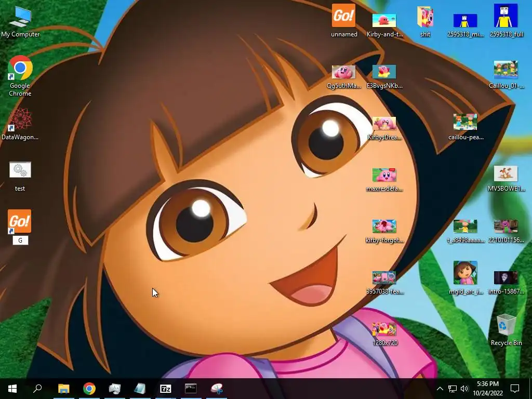The height and width of the screenshot is (399, 532).
Task: Select the 1280x720 image file
Action: click(x=384, y=334)
